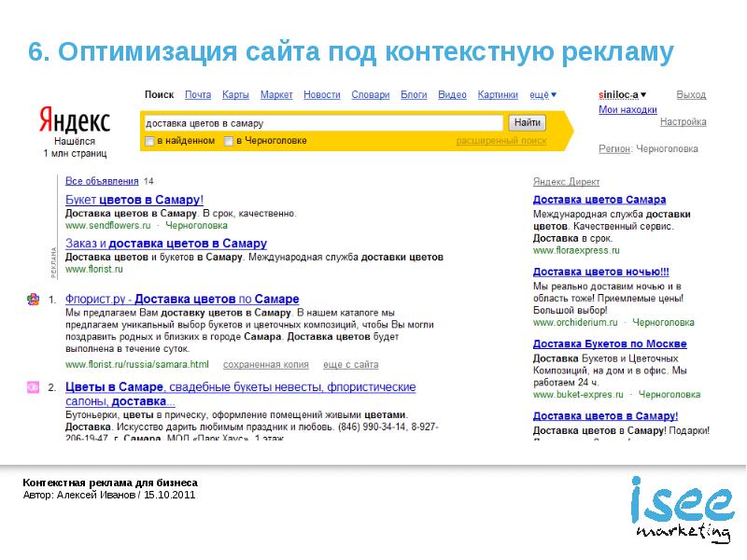Click inside the search query field
Image resolution: width=747 pixels, height=560 pixels.
pyautogui.click(x=322, y=123)
